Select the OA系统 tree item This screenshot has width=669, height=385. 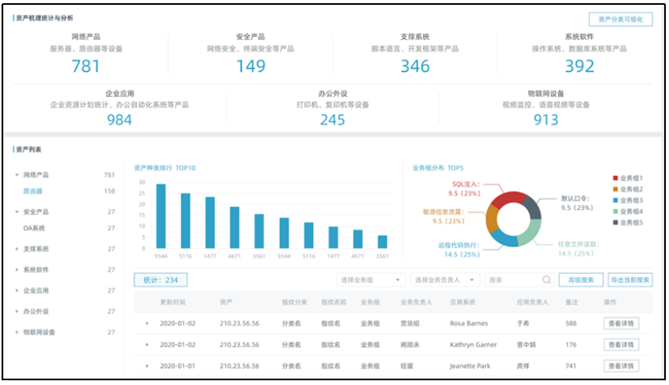(x=34, y=228)
